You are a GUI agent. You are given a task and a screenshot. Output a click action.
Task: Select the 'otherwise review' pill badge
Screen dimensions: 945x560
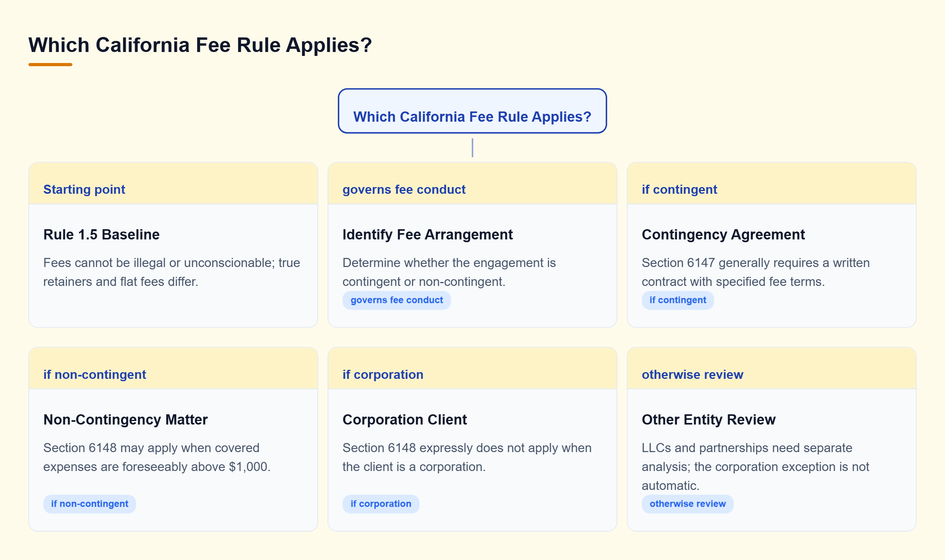click(x=687, y=504)
